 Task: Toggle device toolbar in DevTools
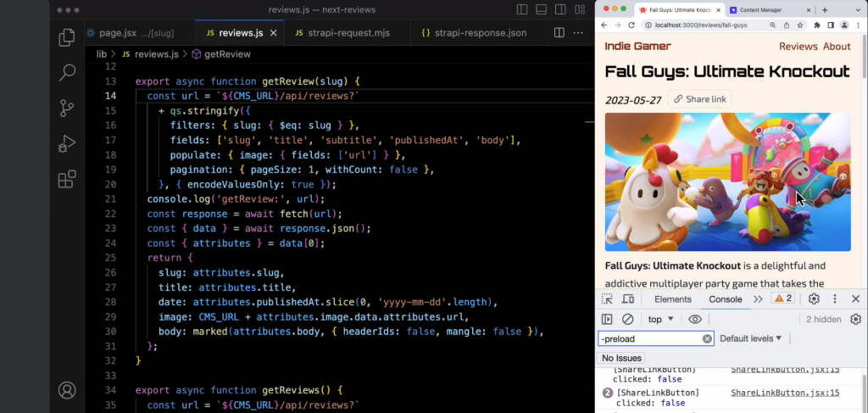(x=628, y=299)
